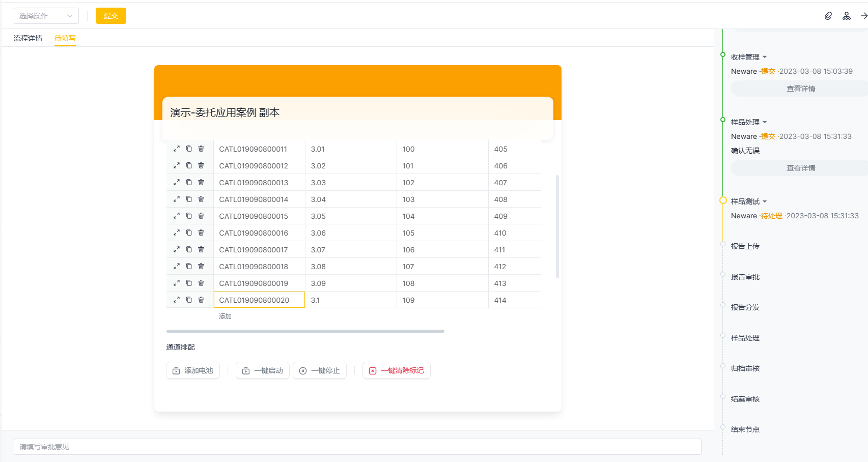Delete row CATL019090800012

click(x=201, y=165)
